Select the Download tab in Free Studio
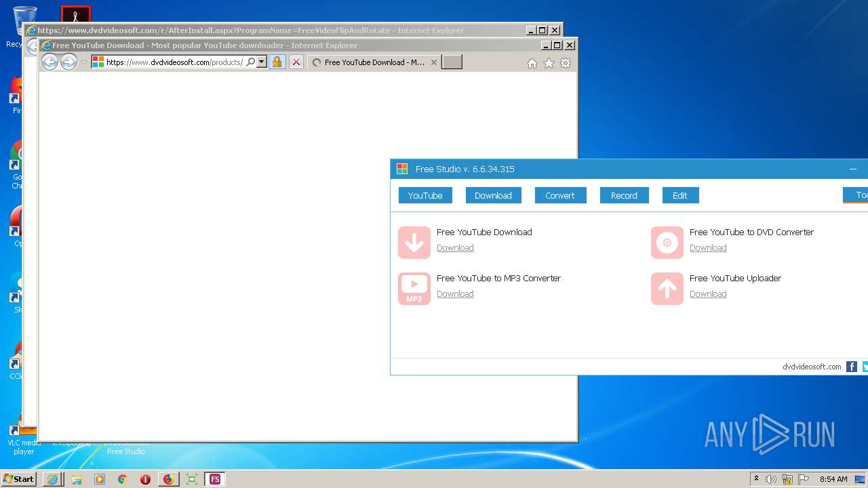Screen dimensions: 868x488 coord(493,195)
